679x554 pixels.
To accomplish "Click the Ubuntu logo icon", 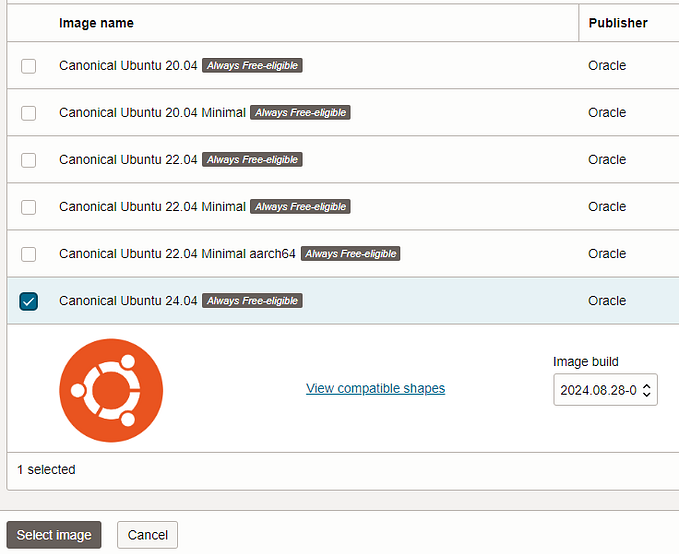I will click(x=111, y=390).
